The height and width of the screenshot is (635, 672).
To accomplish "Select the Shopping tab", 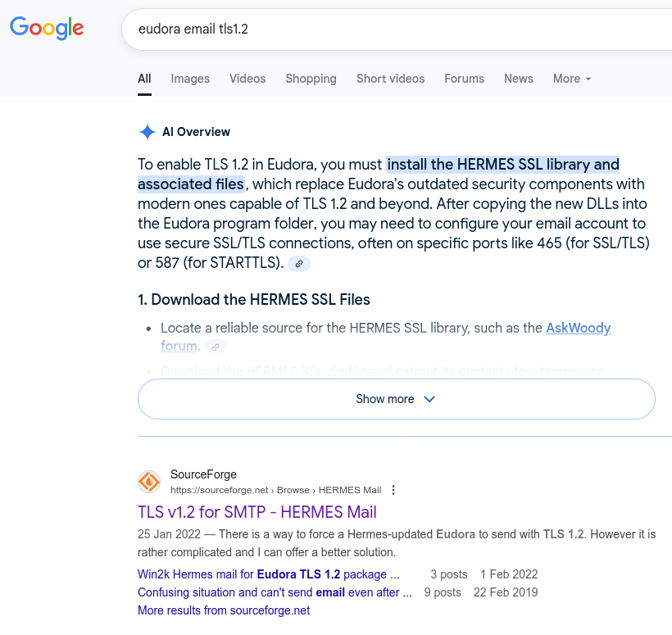I will [311, 79].
